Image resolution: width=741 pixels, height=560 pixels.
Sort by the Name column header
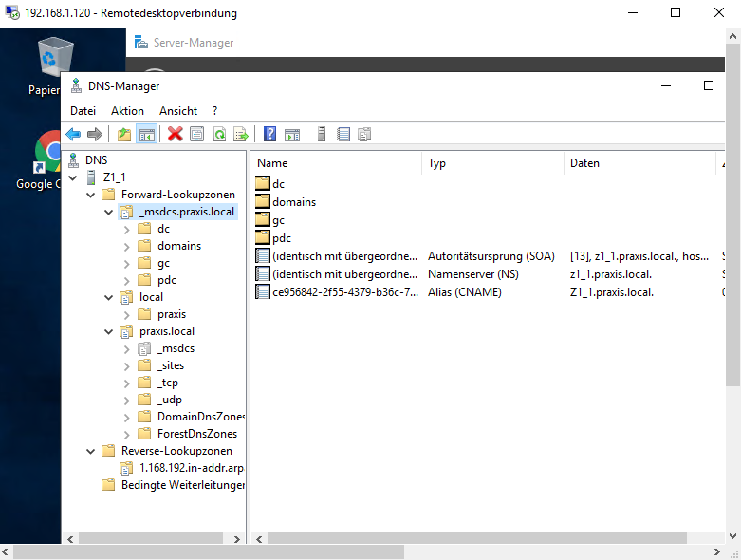coord(337,163)
